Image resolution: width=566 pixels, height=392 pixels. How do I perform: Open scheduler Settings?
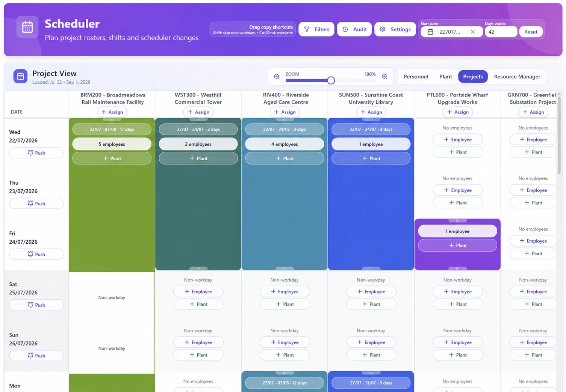395,29
